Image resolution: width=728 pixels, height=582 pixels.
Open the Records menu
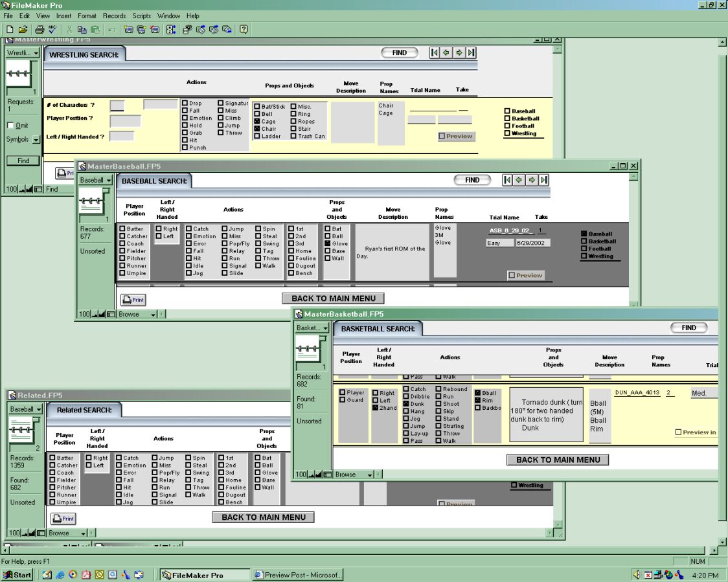click(114, 16)
